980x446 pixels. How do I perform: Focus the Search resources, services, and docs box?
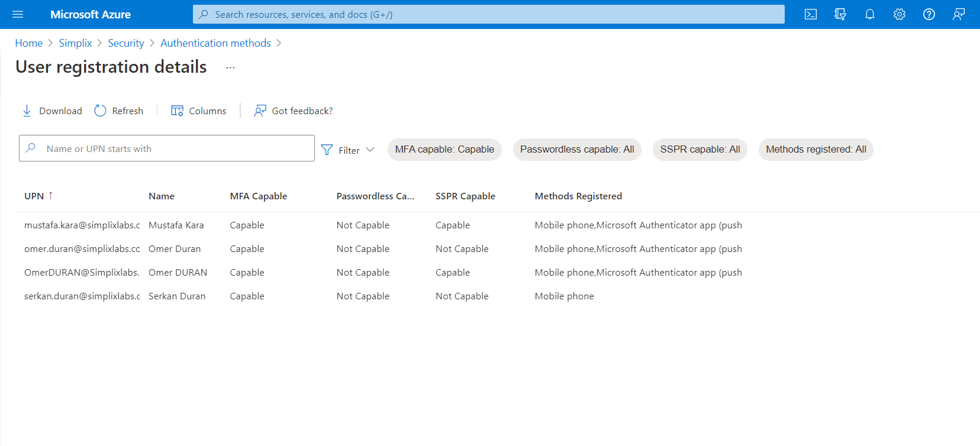tap(489, 14)
